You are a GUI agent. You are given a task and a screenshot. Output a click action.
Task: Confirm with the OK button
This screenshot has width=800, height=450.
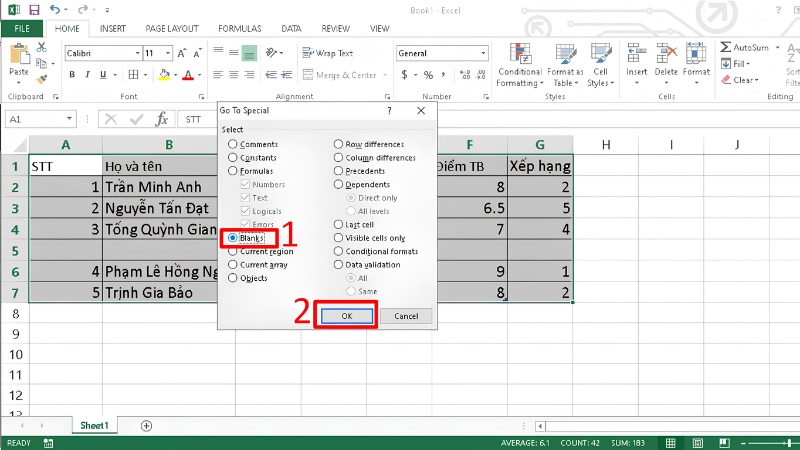point(346,316)
